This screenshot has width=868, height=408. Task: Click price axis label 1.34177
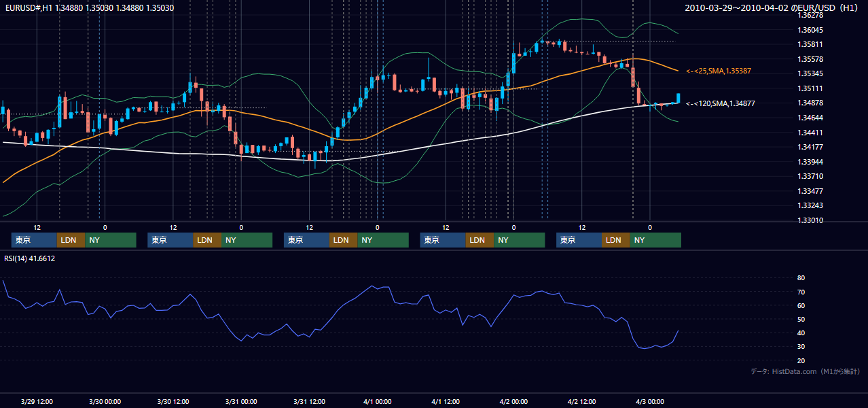pos(811,147)
